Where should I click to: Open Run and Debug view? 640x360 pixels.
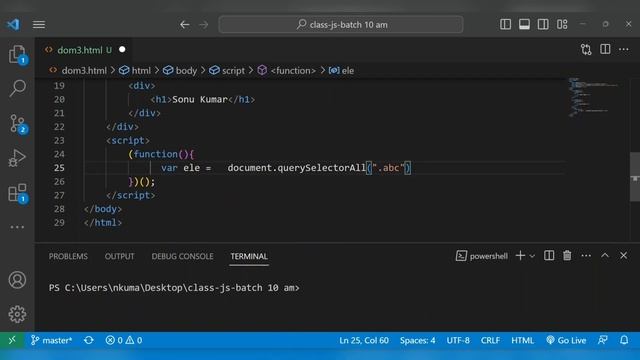[17, 158]
